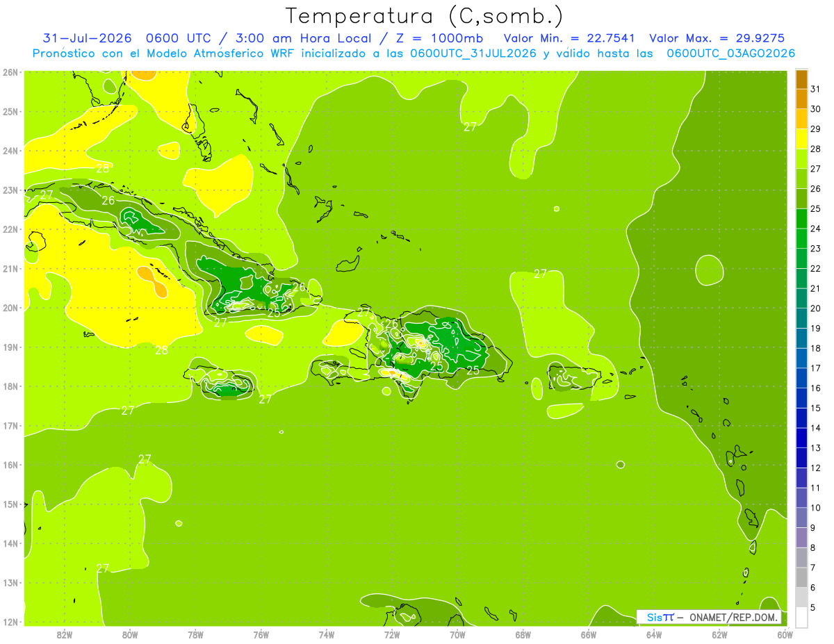This screenshot has height=644, width=834.
Task: Click the blue colorbar segment between 15 and 16
Action: click(x=801, y=398)
